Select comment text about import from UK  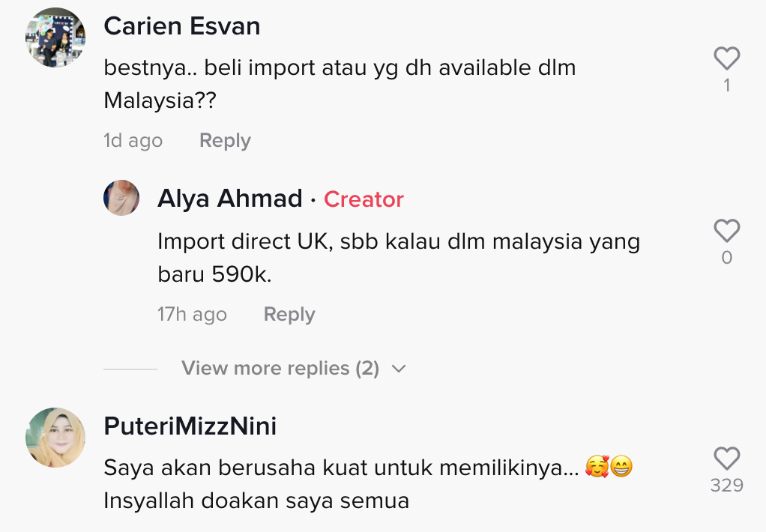399,258
